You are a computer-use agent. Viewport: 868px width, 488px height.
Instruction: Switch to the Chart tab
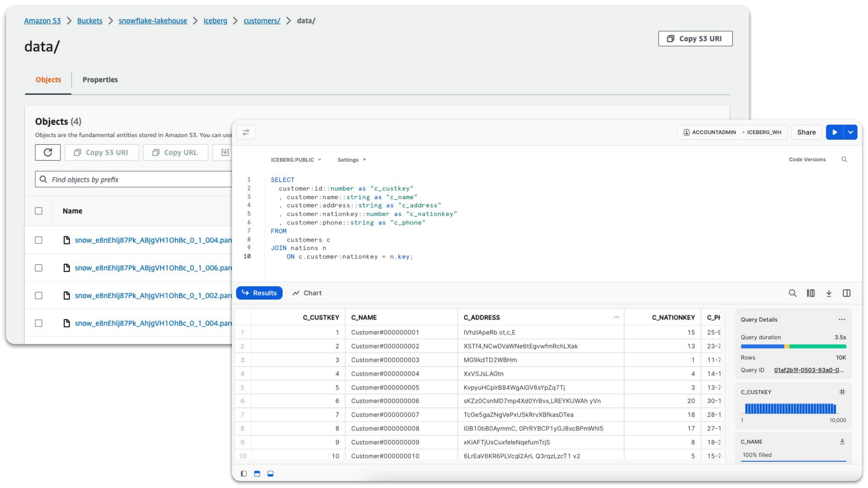[x=307, y=293]
